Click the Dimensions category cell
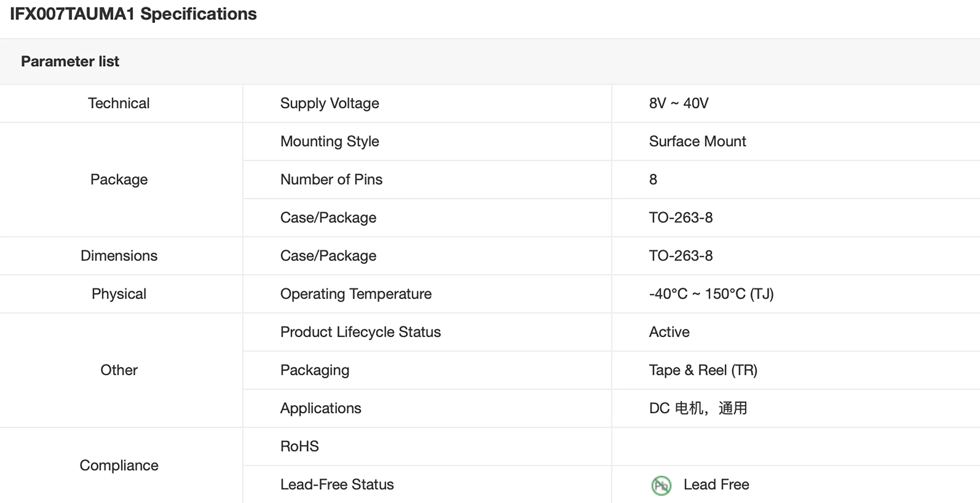This screenshot has height=503, width=980. [119, 256]
